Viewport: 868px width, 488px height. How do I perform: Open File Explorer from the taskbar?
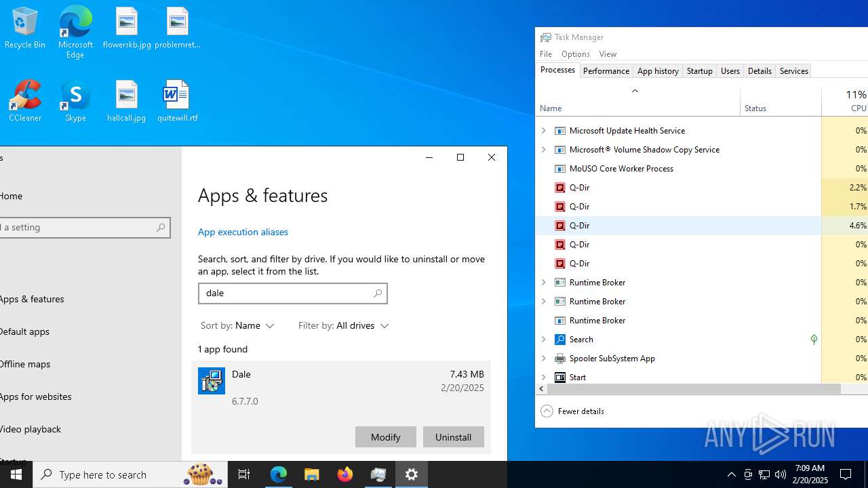point(312,474)
